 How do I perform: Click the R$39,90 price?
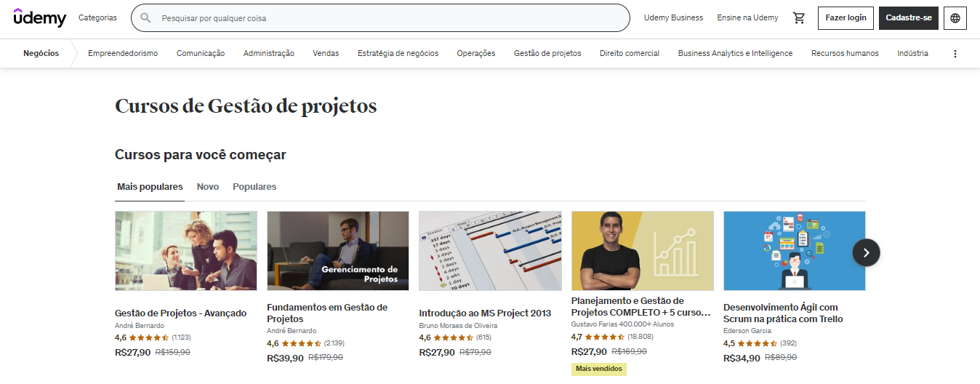tap(285, 358)
